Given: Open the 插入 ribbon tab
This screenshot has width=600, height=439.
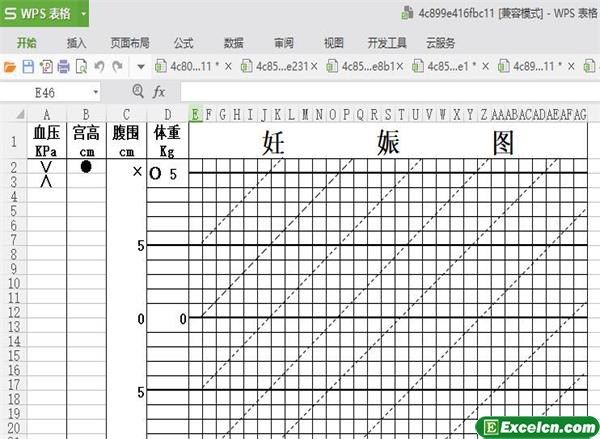Looking at the screenshot, I should pos(77,43).
